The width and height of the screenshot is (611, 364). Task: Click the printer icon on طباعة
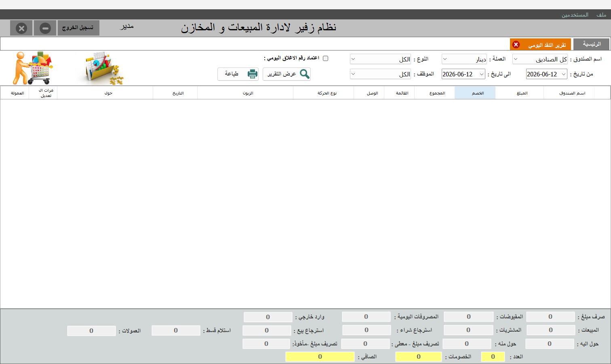tap(253, 74)
